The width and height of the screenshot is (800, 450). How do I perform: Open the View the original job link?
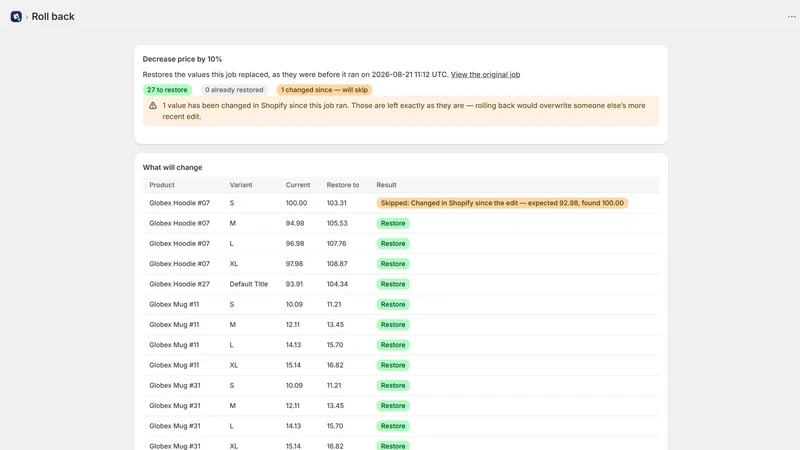click(485, 74)
